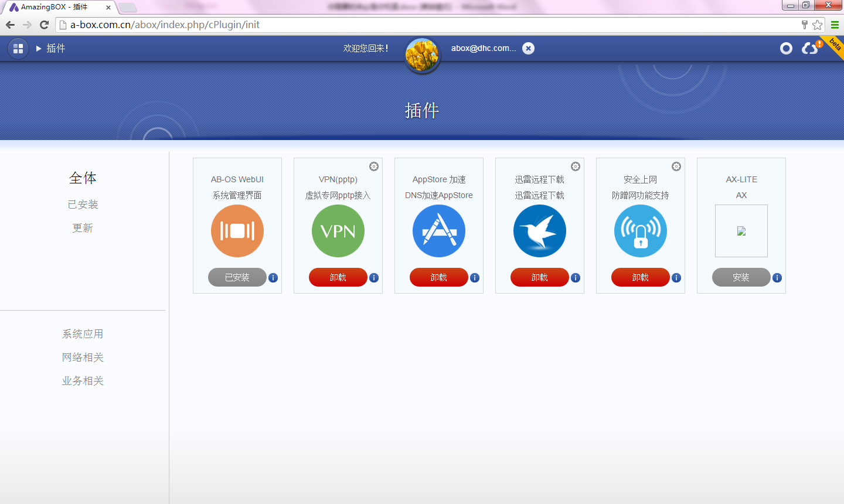Install the AX-LITE plugin
844x504 pixels.
[x=741, y=277]
